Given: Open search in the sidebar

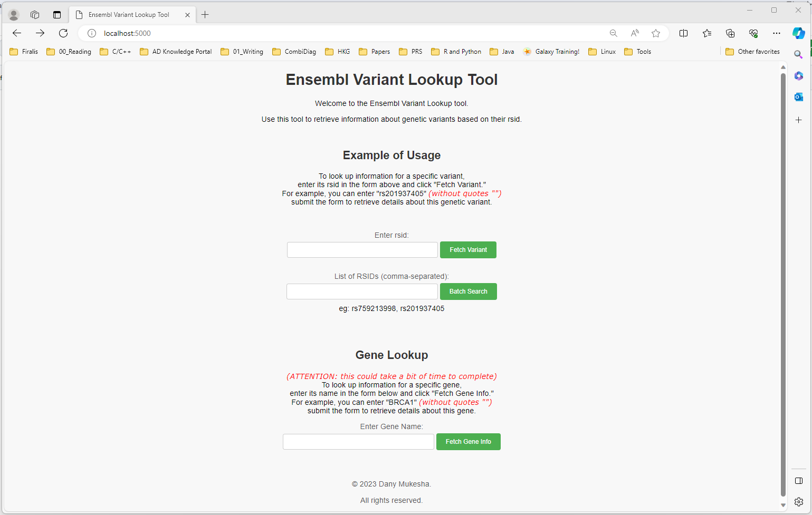Looking at the screenshot, I should click(798, 54).
